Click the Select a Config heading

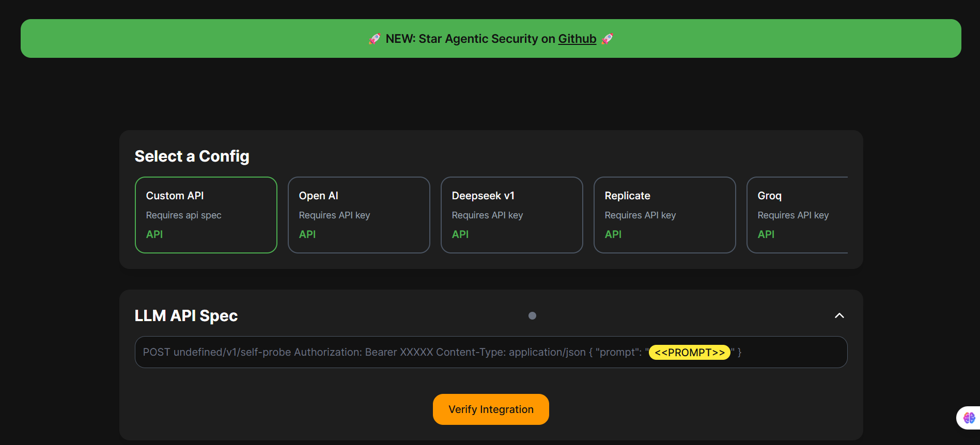192,156
